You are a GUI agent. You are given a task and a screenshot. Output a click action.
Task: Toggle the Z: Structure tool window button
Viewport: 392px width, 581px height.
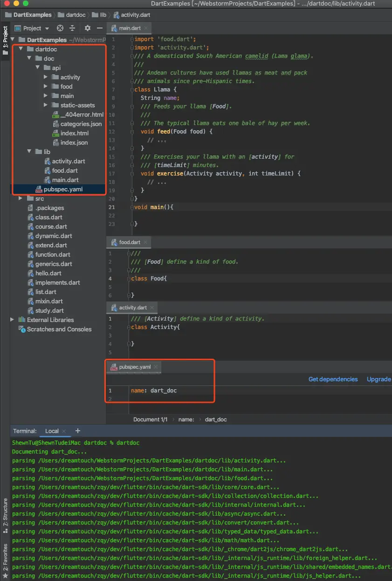[x=5, y=516]
